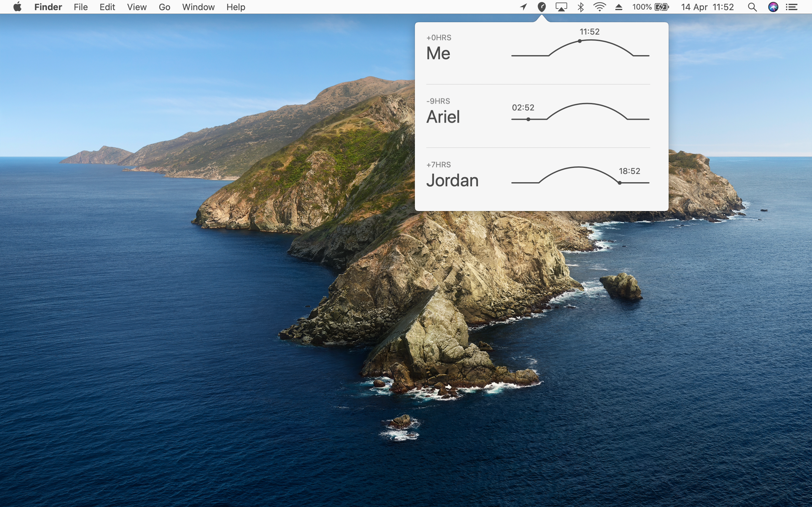Open the 14 Apr 11:52 clock menu
The image size is (812, 507).
707,7
